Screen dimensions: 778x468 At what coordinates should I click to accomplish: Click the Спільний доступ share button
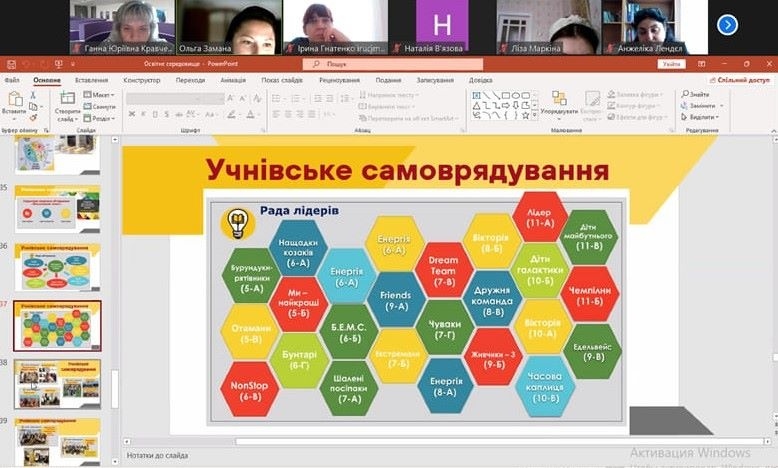coord(740,80)
